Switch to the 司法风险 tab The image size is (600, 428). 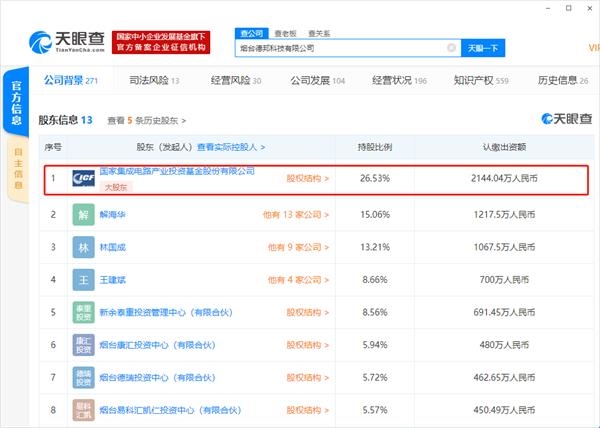(x=146, y=80)
